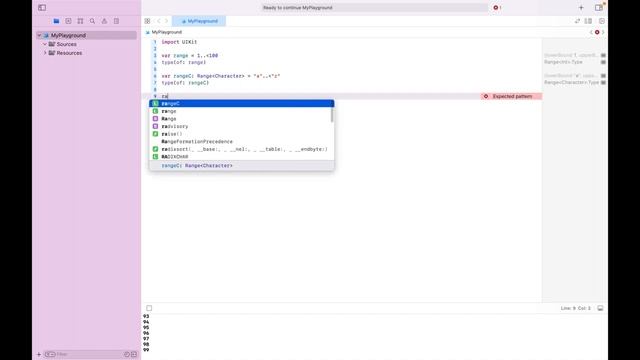Add an editor on the right

click(x=602, y=21)
